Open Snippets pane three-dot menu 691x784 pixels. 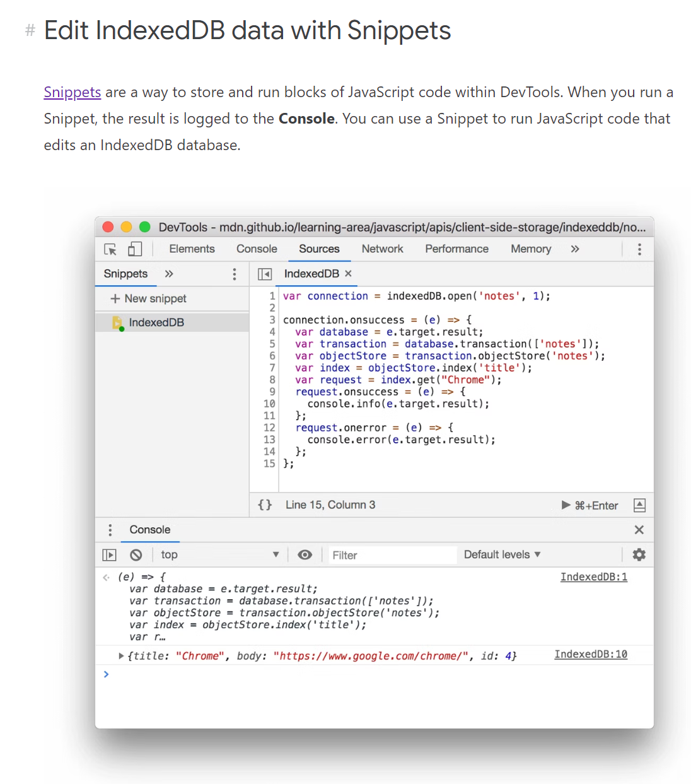click(x=235, y=274)
